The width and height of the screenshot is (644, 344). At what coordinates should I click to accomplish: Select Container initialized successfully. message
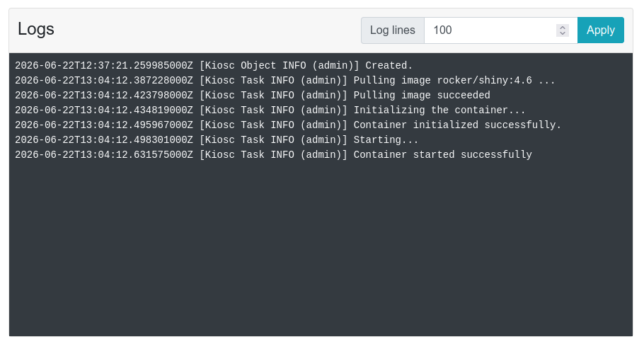click(x=457, y=125)
